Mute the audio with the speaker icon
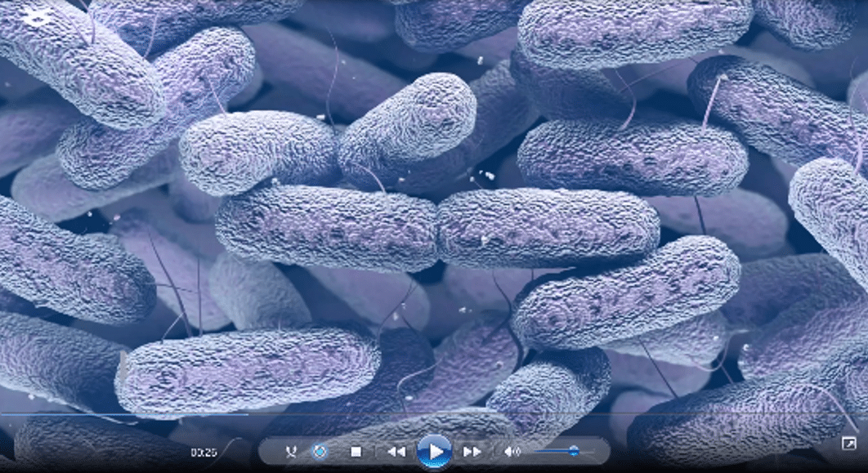Screen dimensions: 868x473 click(511, 452)
